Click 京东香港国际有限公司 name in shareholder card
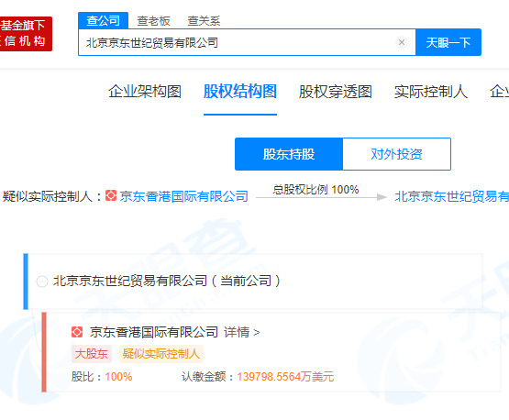Screen dimensions: 509x420 pos(154,332)
